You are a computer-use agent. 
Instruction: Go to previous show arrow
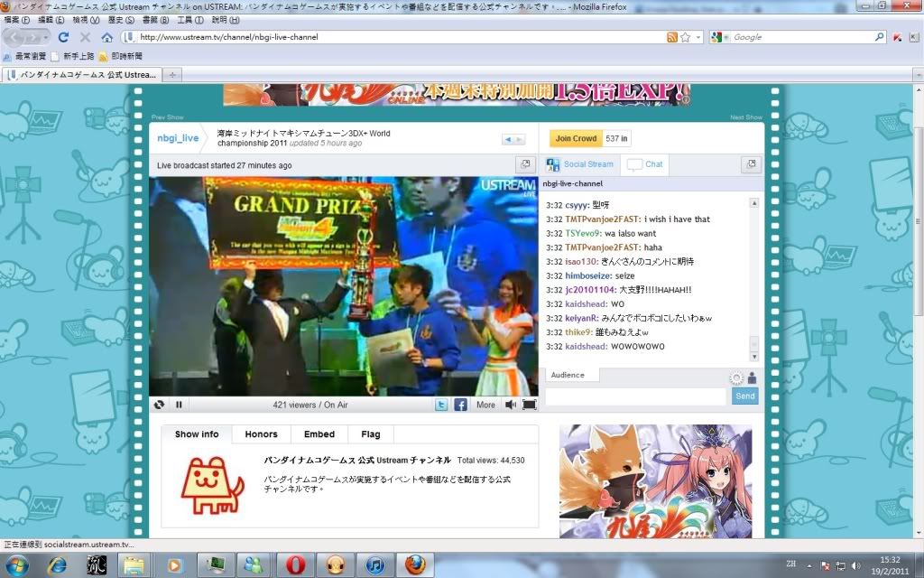pyautogui.click(x=507, y=139)
